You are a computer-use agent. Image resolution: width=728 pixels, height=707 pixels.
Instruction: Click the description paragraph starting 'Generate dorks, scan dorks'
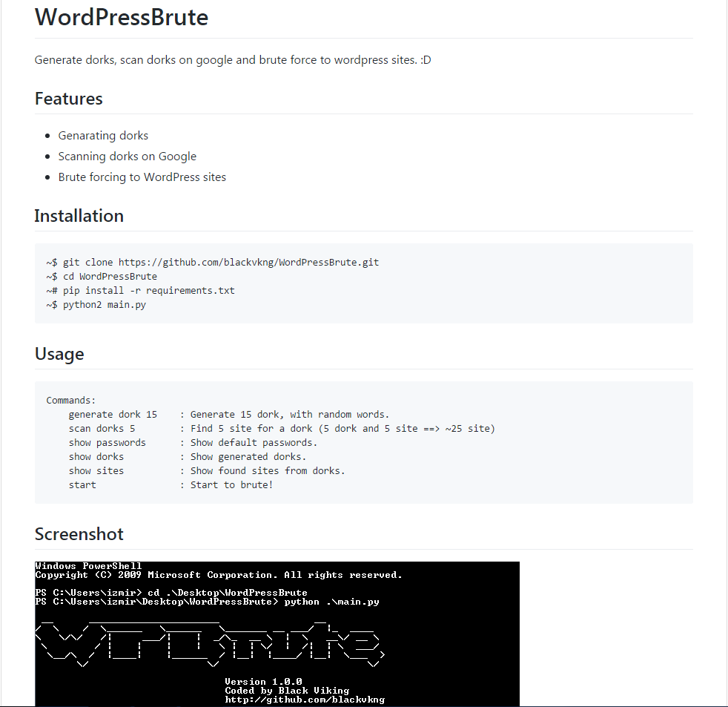pyautogui.click(x=233, y=60)
